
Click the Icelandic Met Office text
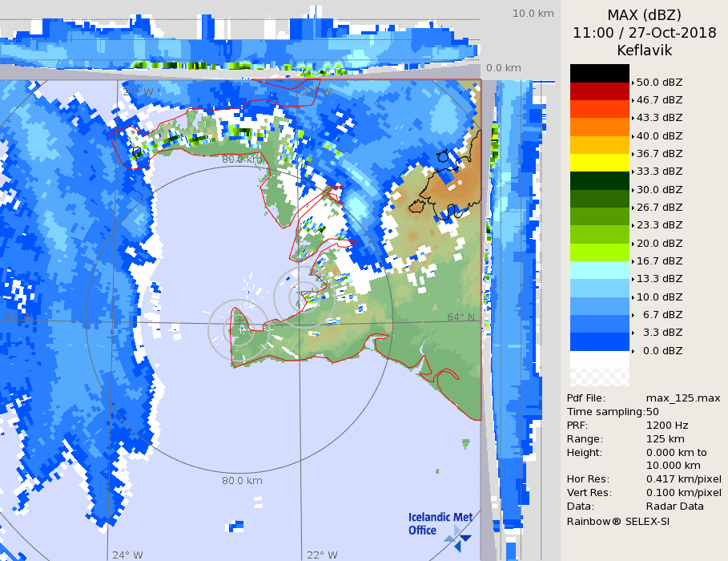tap(428, 523)
